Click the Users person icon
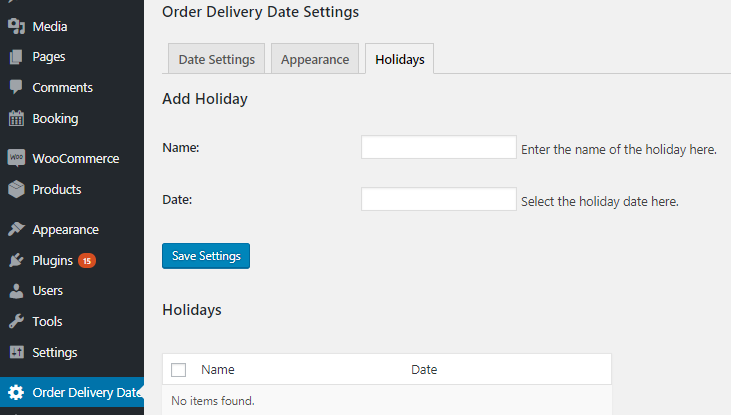The width and height of the screenshot is (731, 415). 16,290
